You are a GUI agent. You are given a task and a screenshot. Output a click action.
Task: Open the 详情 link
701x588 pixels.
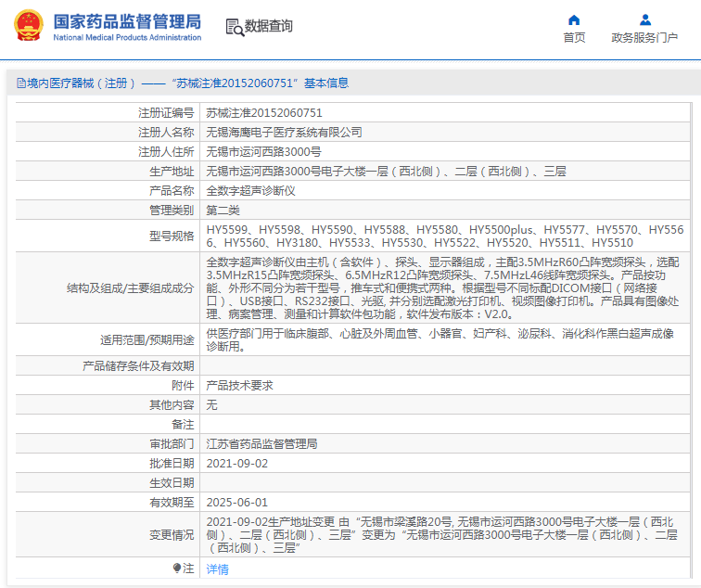pyautogui.click(x=217, y=569)
